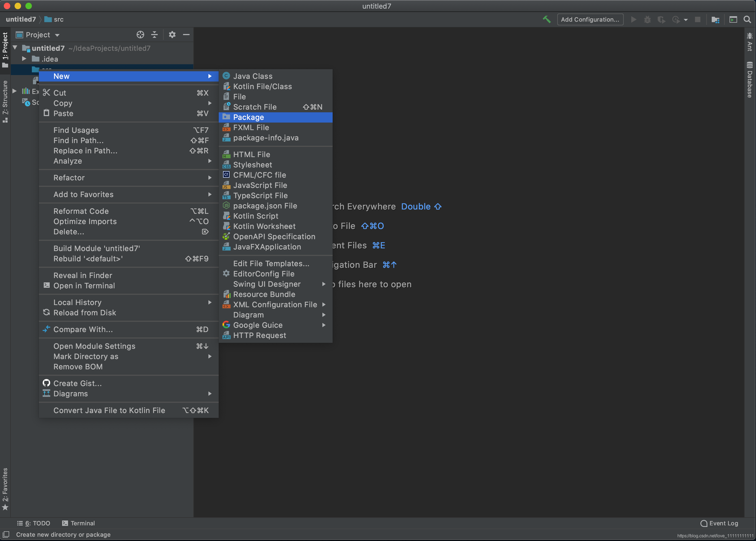Click the Search Everywhere magnifier icon
This screenshot has width=756, height=541.
[747, 20]
